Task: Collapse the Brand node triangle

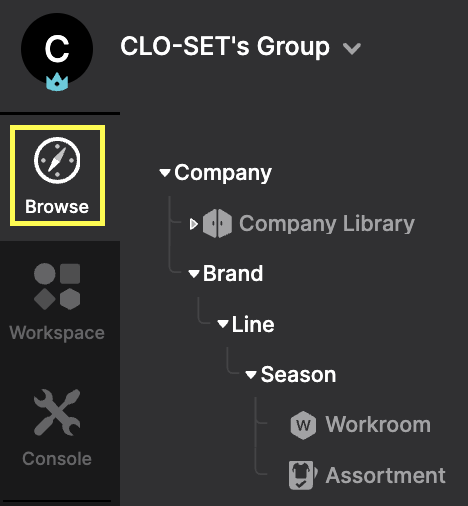Action: coord(194,274)
